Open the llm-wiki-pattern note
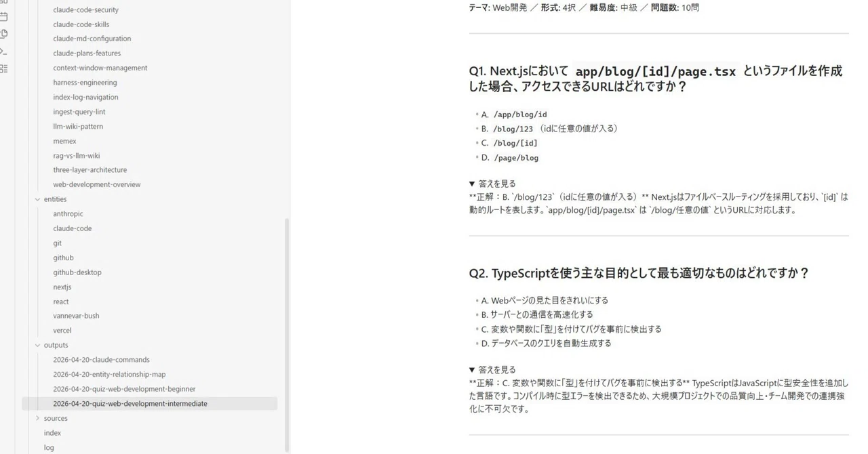The height and width of the screenshot is (454, 868). coord(78,127)
